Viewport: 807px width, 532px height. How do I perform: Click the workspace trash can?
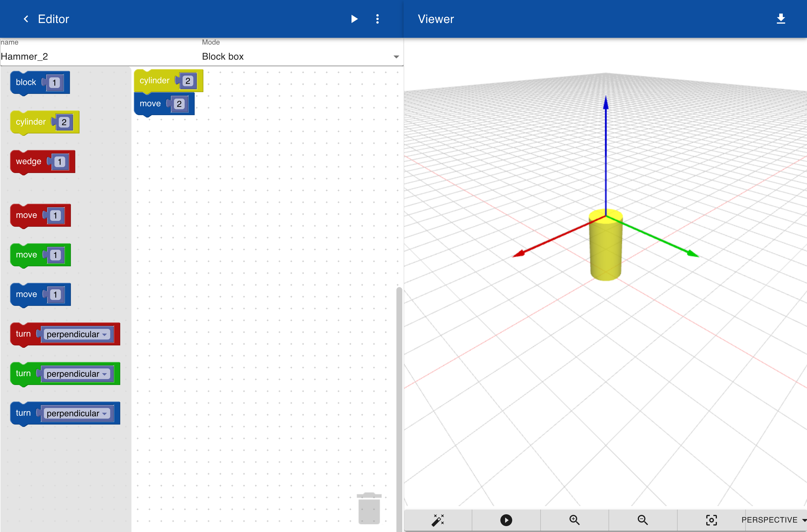[369, 508]
